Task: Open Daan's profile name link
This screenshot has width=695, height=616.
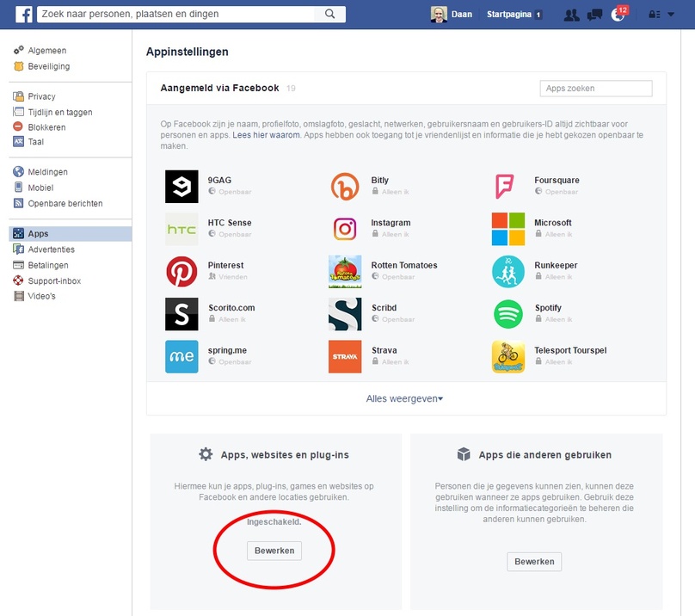Action: 461,14
